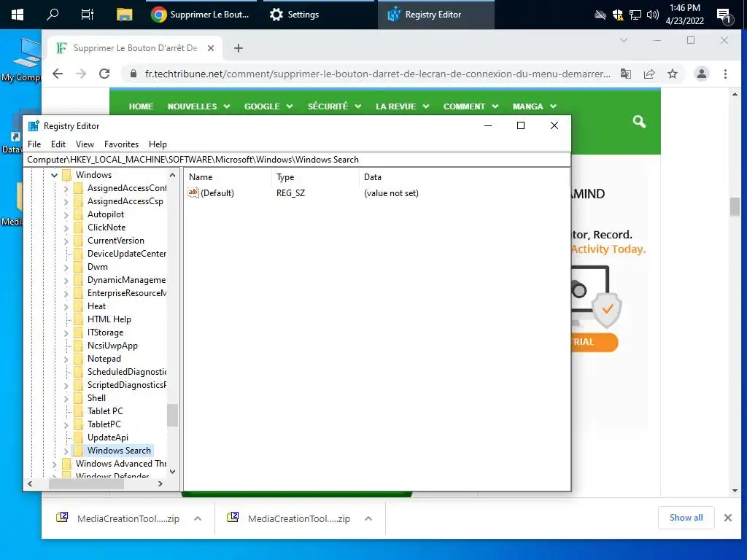Click the Registry Editor title bar icon
The height and width of the screenshot is (560, 747).
tap(34, 125)
